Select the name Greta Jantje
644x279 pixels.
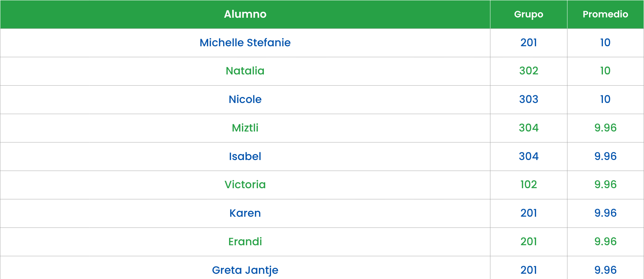click(245, 270)
